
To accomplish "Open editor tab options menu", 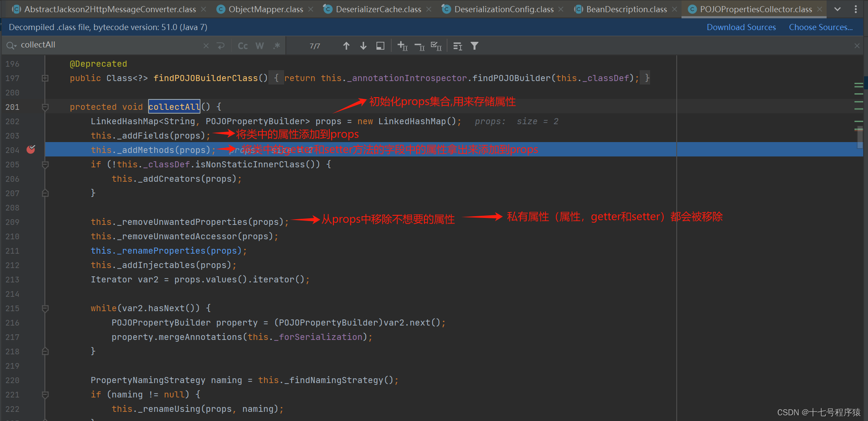I will pyautogui.click(x=856, y=9).
